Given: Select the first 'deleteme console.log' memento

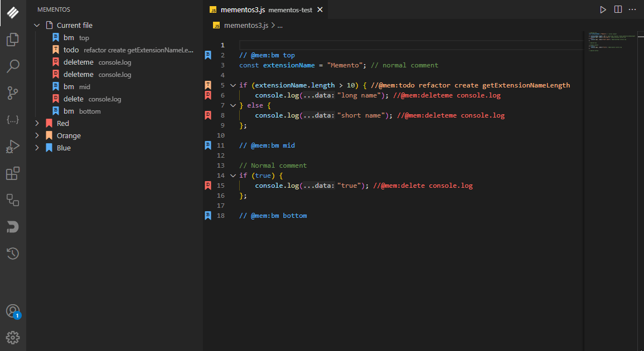Looking at the screenshot, I should pyautogui.click(x=115, y=62).
